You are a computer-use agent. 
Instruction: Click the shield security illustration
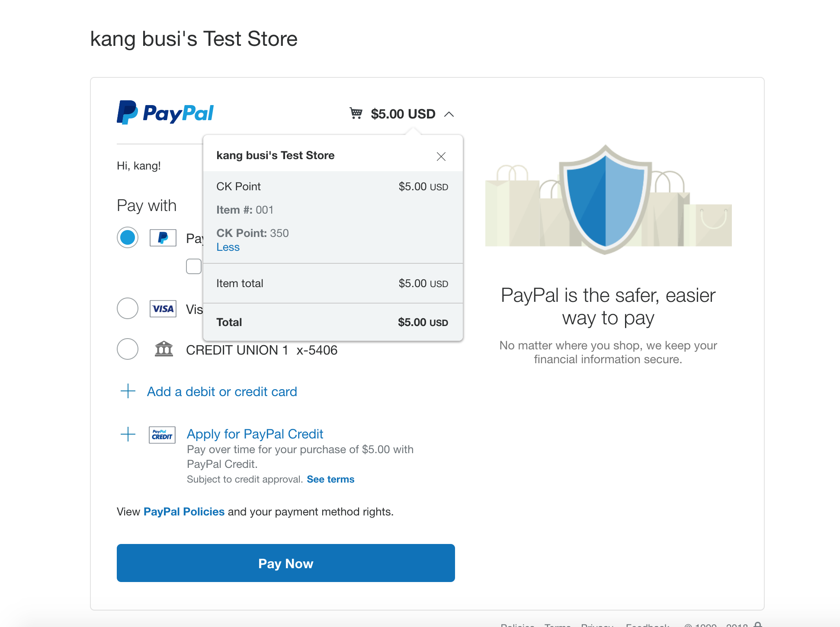click(606, 200)
